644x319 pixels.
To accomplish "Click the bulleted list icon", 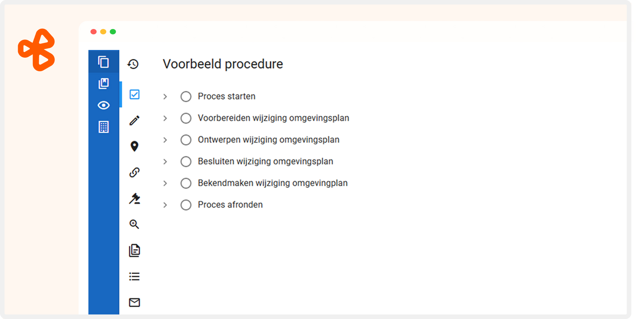I will [135, 276].
